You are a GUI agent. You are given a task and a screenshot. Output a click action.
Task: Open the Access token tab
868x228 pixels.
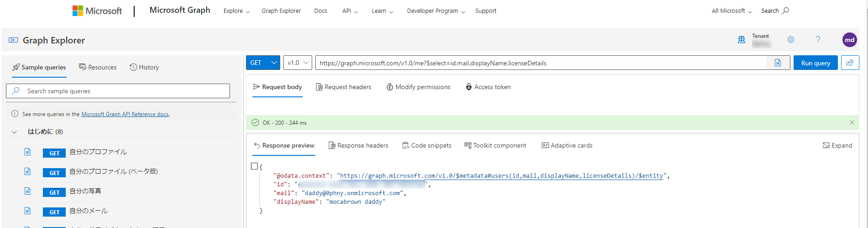pos(488,87)
